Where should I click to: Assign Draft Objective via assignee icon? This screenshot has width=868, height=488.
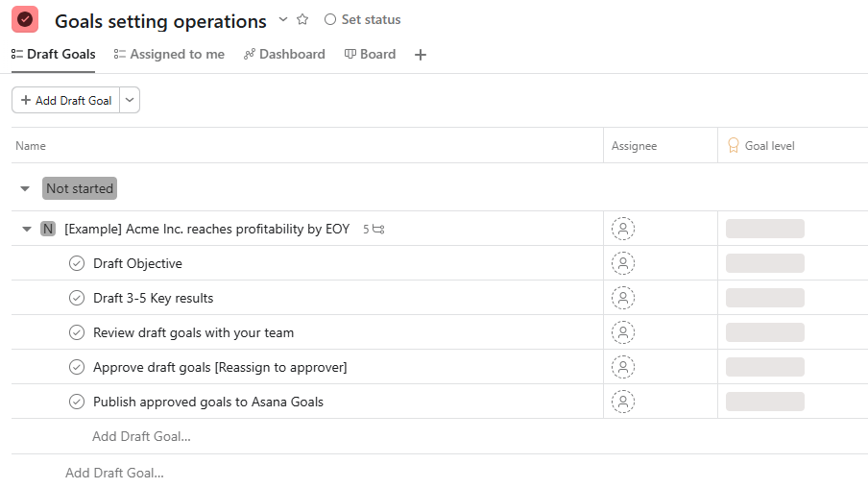pos(623,263)
